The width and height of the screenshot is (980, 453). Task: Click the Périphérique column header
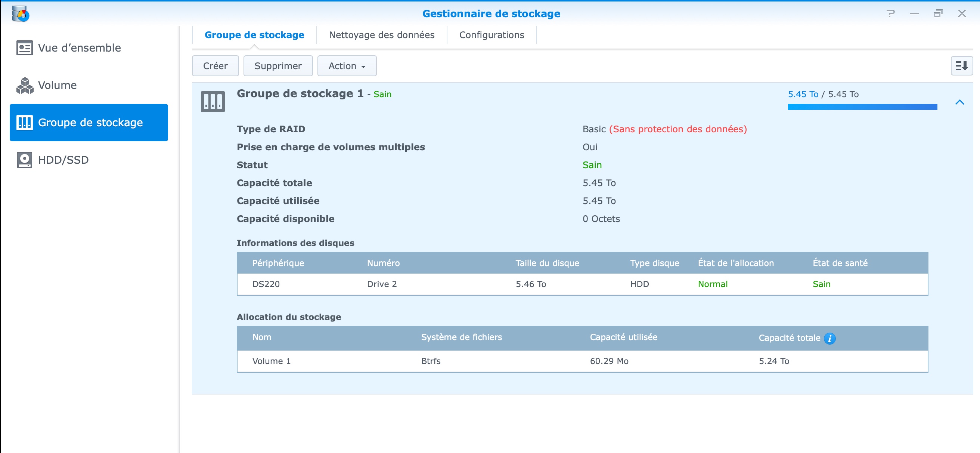coord(278,263)
